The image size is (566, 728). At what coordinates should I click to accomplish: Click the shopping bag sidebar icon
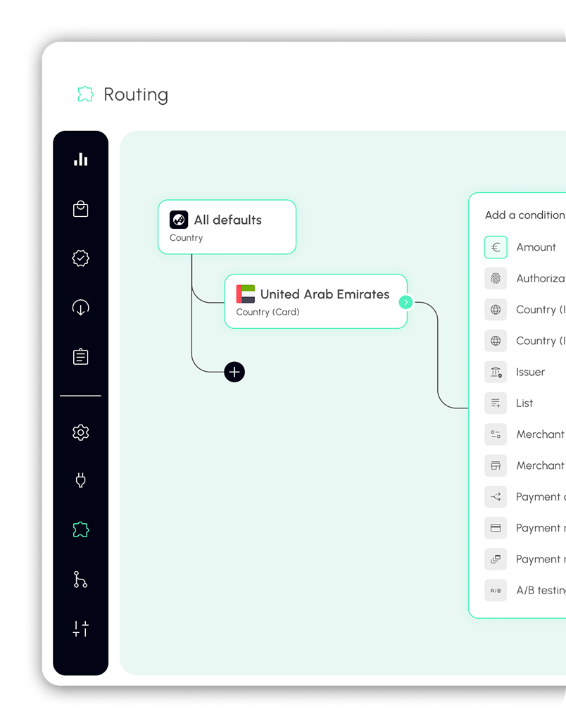[x=81, y=209]
